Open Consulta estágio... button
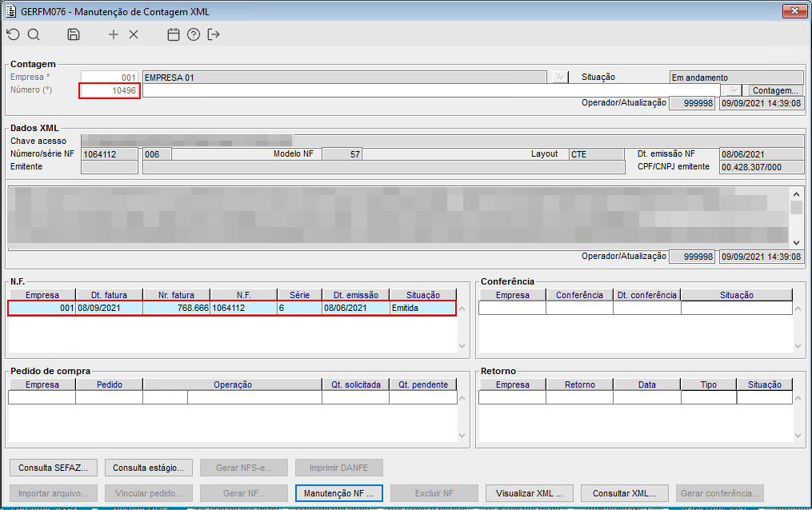The width and height of the screenshot is (812, 510). (149, 468)
